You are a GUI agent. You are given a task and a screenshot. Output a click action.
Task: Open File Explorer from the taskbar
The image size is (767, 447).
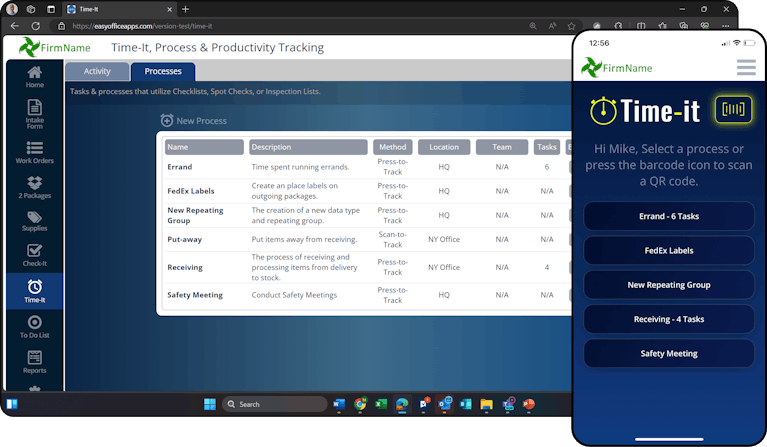tap(486, 404)
